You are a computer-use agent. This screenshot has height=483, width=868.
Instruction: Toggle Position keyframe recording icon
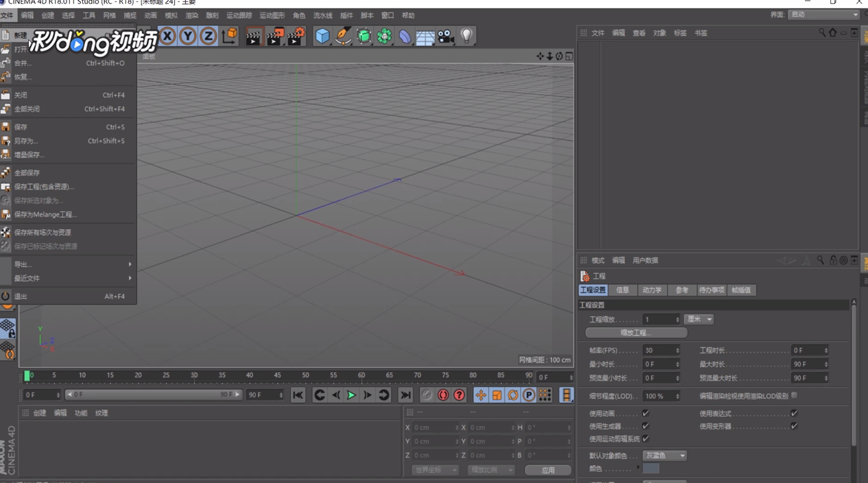pyautogui.click(x=481, y=395)
